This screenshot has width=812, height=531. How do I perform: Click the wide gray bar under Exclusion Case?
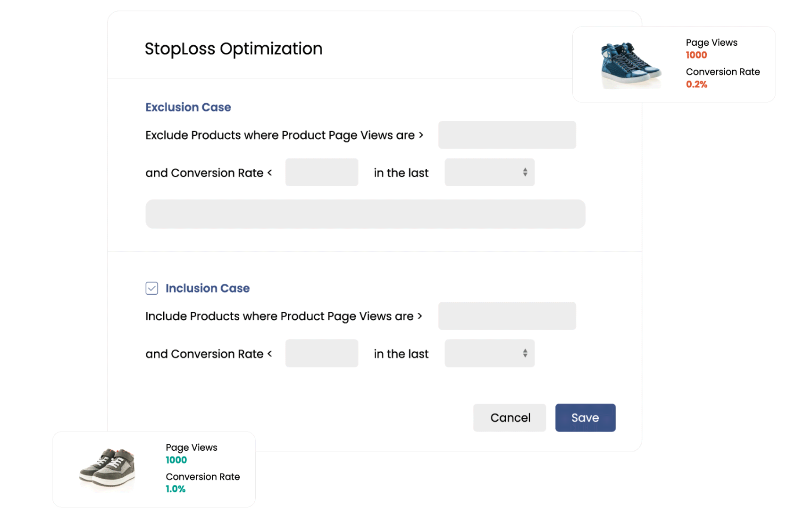point(365,214)
